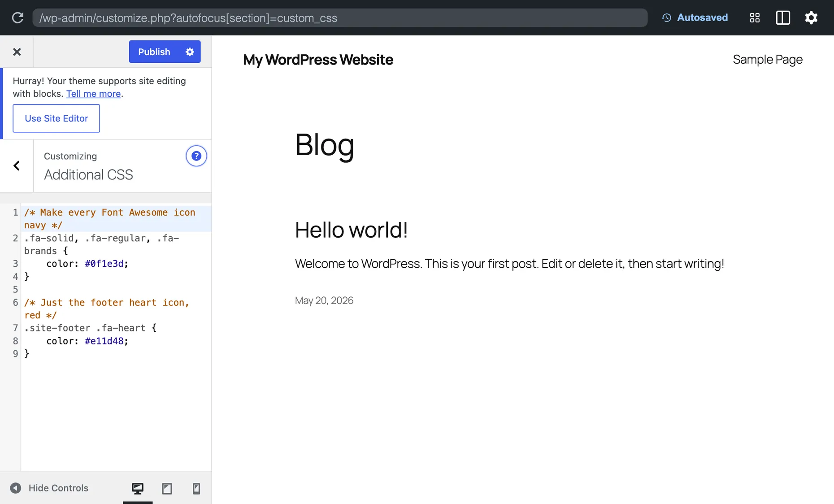Open My WordPress Website site title
834x504 pixels.
tap(318, 60)
